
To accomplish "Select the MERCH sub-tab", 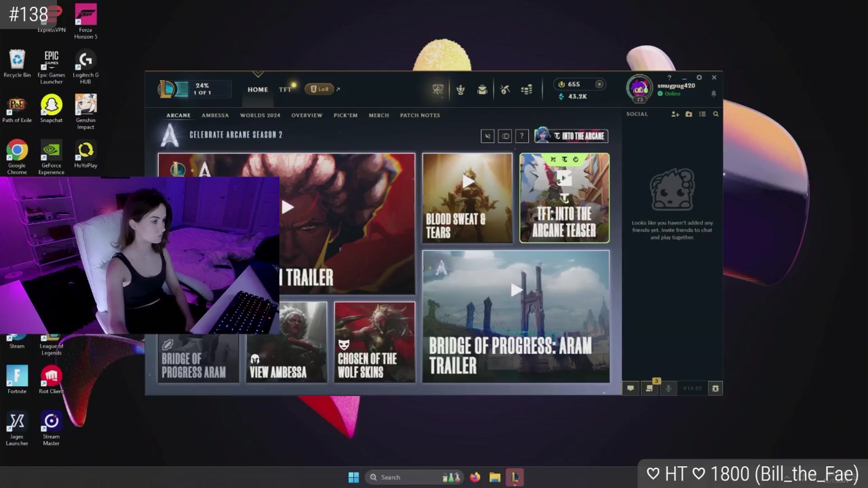I will tap(378, 115).
